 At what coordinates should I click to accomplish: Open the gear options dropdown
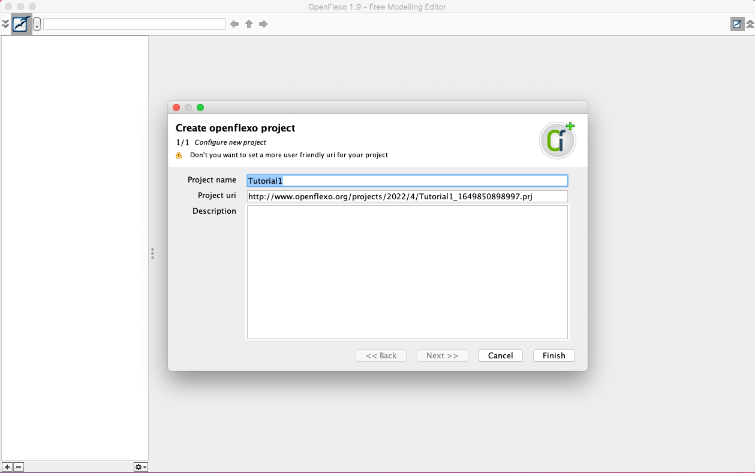pyautogui.click(x=141, y=467)
